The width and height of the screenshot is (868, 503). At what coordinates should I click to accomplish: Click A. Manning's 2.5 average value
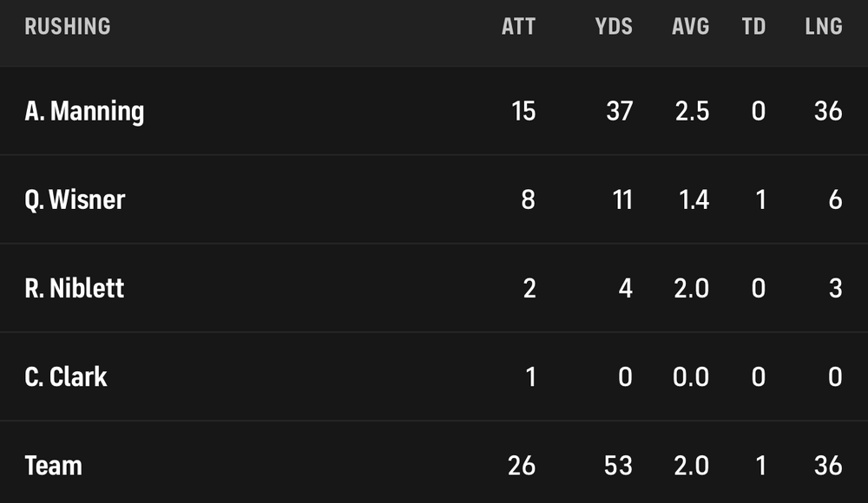(x=691, y=111)
